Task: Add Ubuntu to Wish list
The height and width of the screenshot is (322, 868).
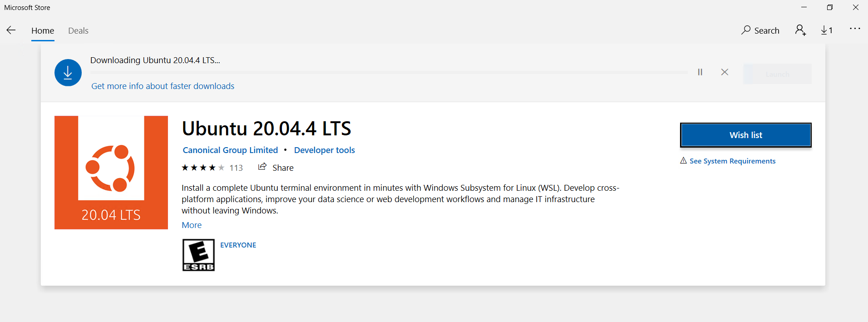Action: point(746,135)
